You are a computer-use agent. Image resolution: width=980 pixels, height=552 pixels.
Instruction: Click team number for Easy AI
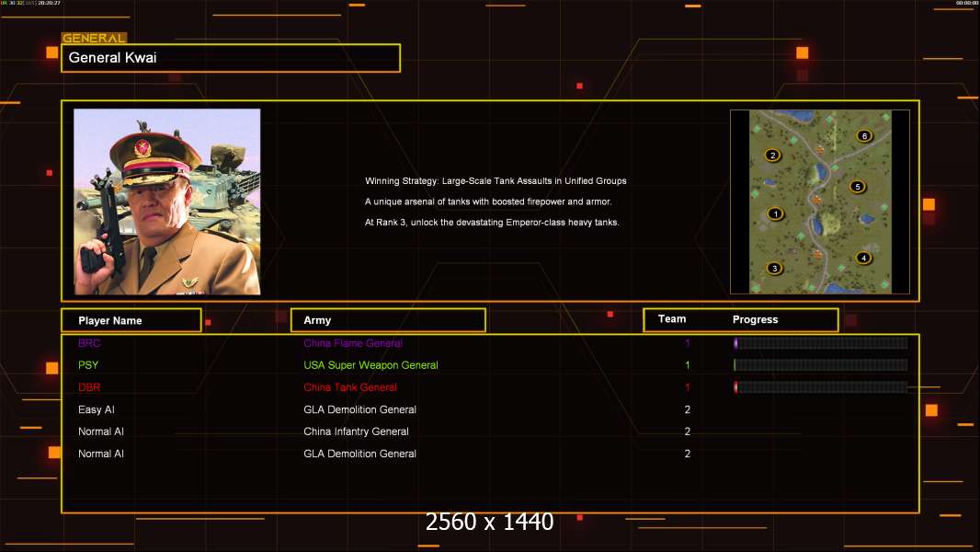688,409
